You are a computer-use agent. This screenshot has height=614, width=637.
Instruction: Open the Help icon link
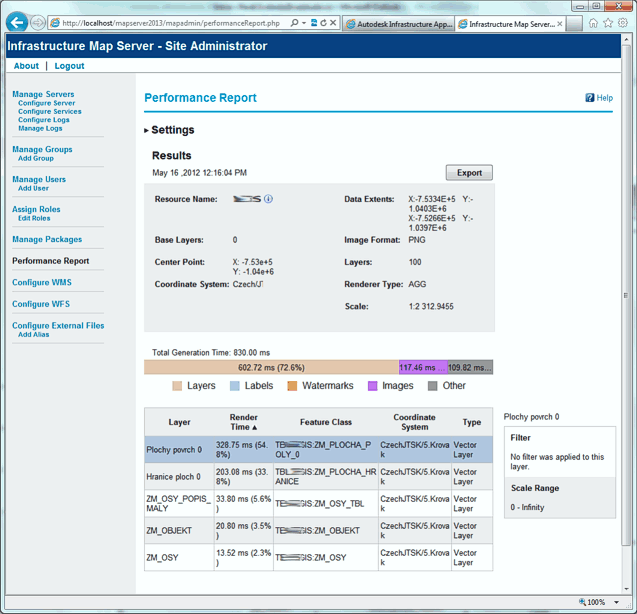coord(599,98)
